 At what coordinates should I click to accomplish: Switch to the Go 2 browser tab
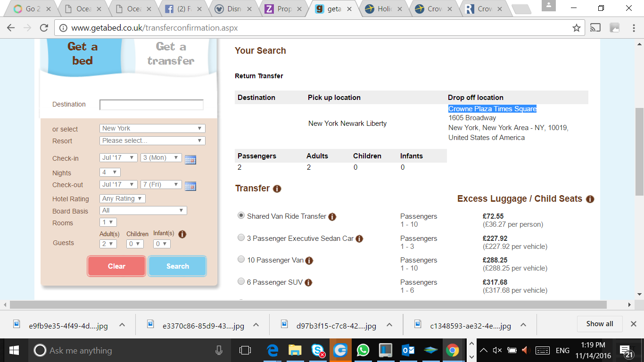[x=32, y=9]
